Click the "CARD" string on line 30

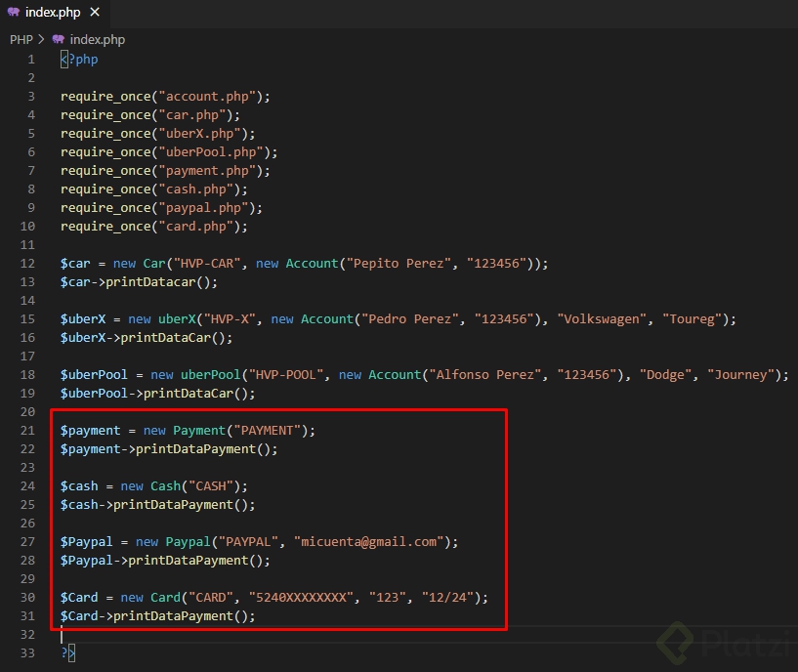pyautogui.click(x=211, y=598)
